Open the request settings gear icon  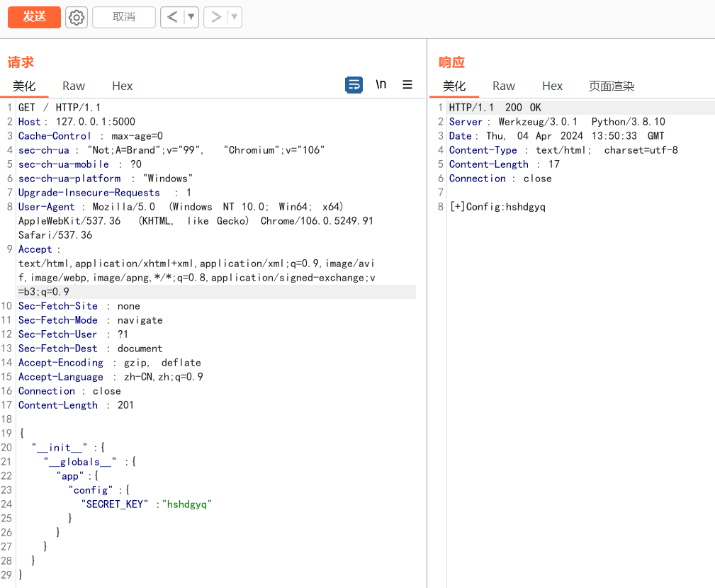(x=76, y=17)
